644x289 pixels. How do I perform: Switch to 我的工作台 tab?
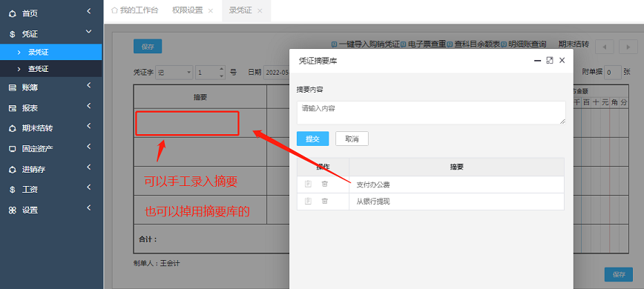134,10
